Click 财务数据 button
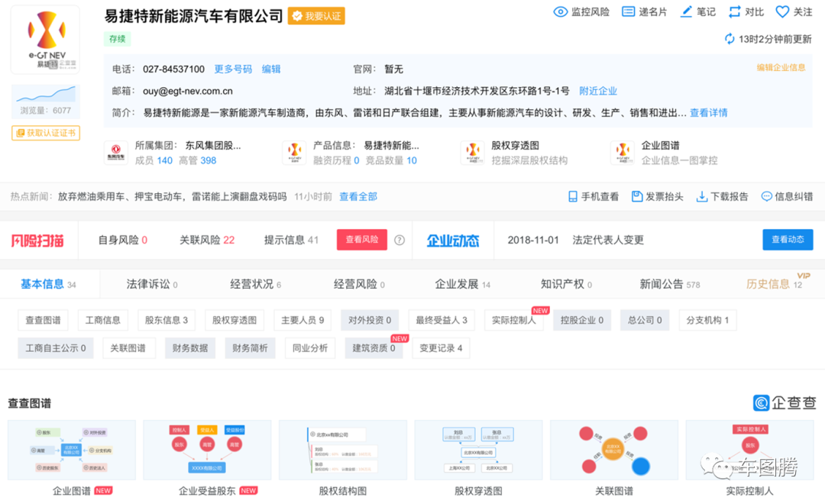825x504 pixels. [190, 347]
